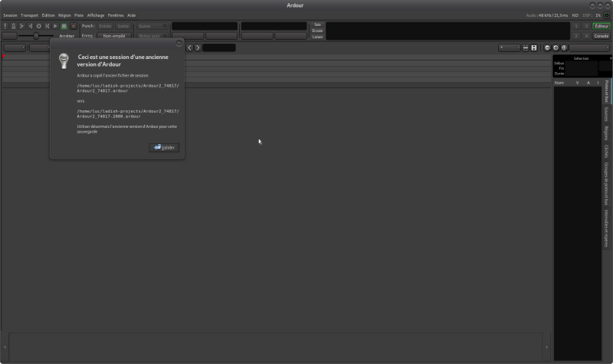
Task: Open the zoom focus dropdown right of zoom icons
Action: coord(589,48)
